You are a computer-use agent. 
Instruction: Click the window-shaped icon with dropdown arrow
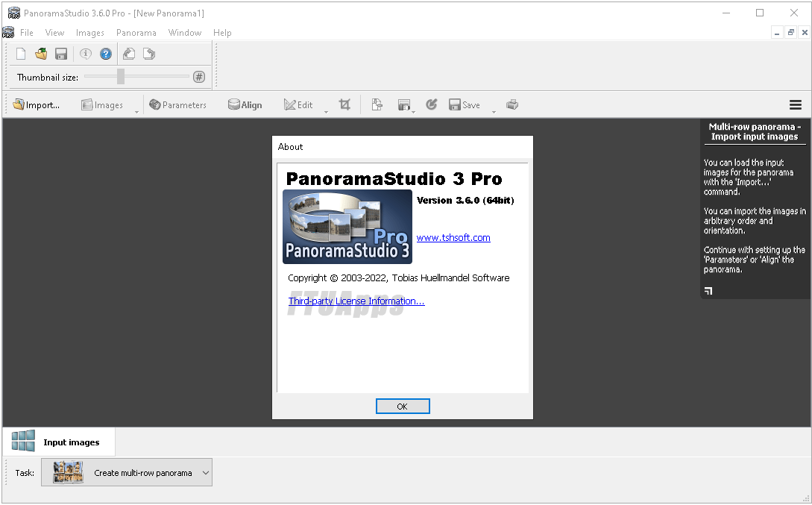406,105
